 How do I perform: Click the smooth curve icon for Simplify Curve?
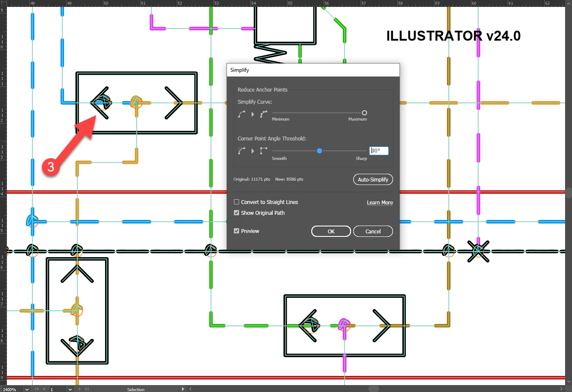242,114
